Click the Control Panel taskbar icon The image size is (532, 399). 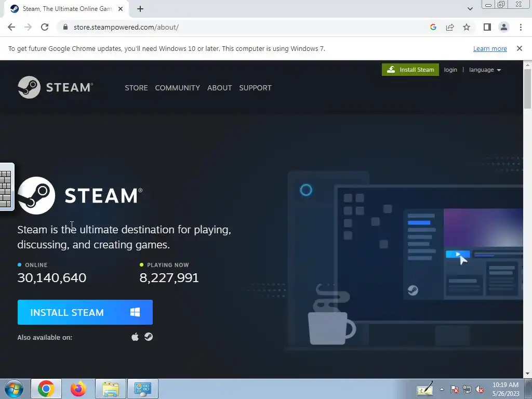(143, 389)
